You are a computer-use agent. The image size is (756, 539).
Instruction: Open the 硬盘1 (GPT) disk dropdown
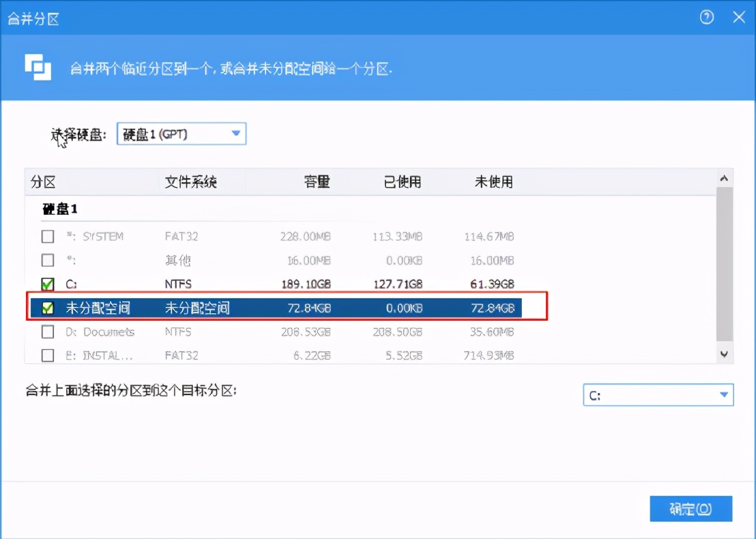[x=181, y=134]
